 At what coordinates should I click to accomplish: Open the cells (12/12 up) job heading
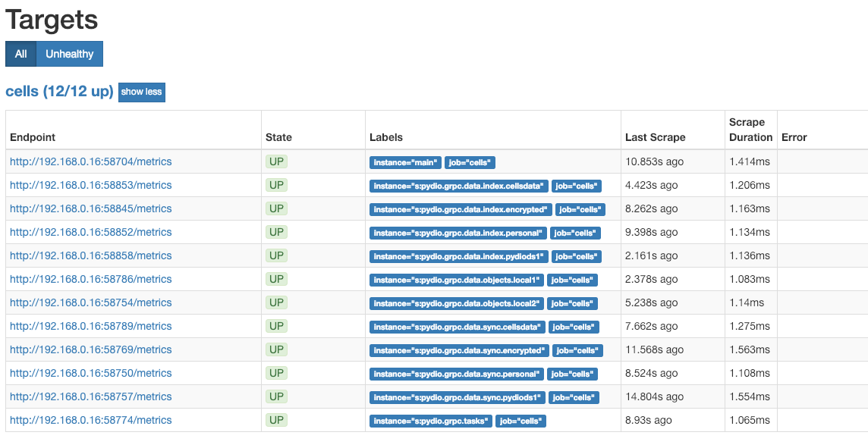pyautogui.click(x=59, y=91)
